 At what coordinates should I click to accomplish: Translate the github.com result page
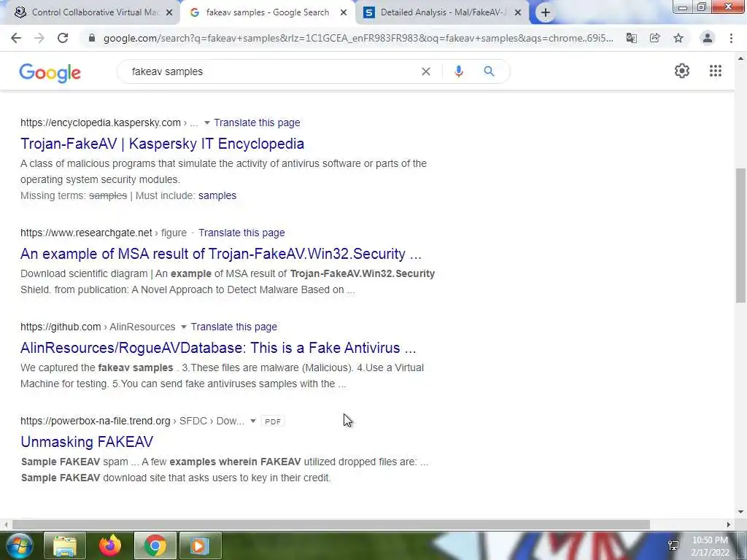(234, 327)
